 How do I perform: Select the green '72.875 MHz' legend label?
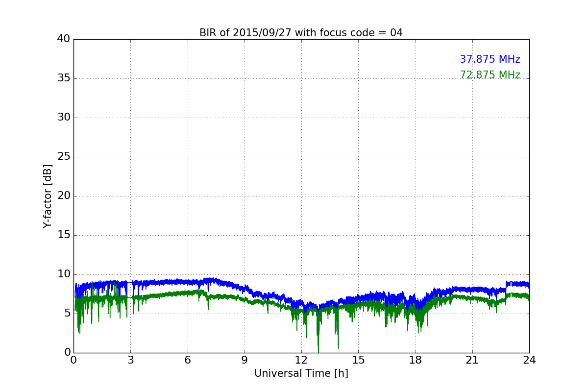490,75
